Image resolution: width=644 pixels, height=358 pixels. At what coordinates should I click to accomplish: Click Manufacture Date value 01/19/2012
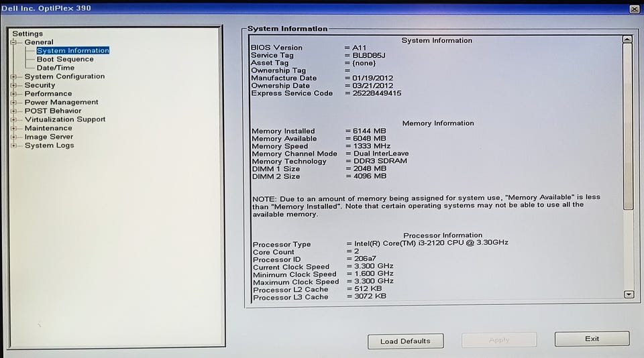tap(372, 78)
